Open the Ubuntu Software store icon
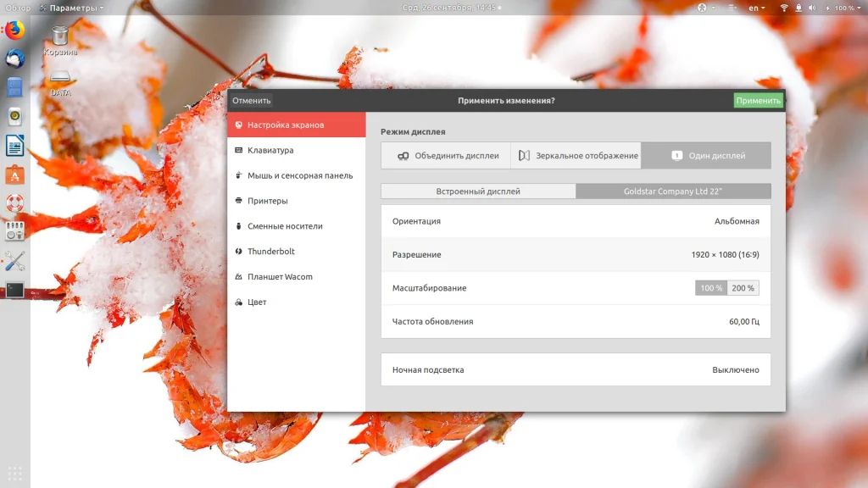 pyautogui.click(x=15, y=175)
